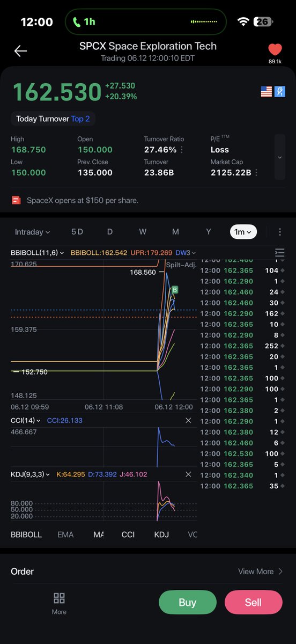Select tick row with volume 162
This screenshot has width=296, height=644.
click(241, 313)
